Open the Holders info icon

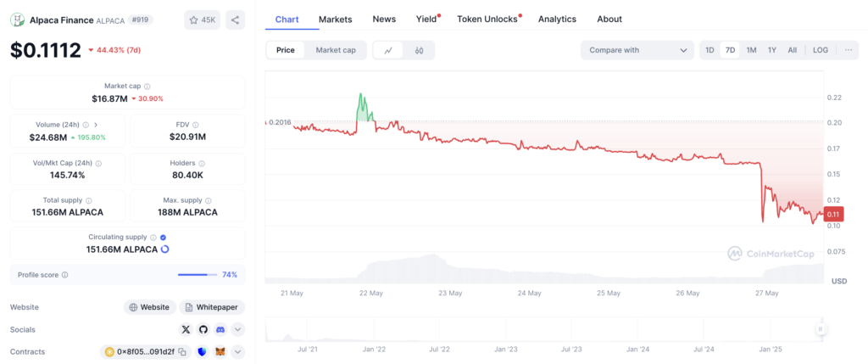[x=202, y=164]
